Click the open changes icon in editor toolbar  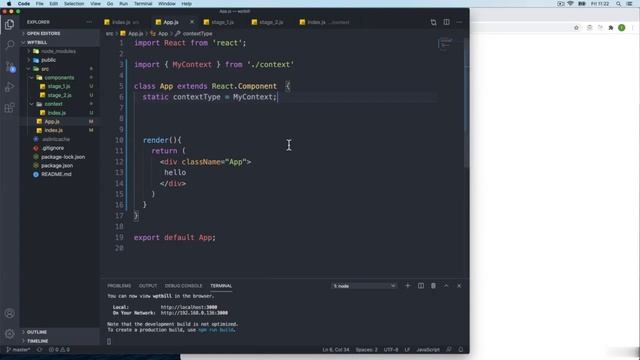[x=433, y=22]
